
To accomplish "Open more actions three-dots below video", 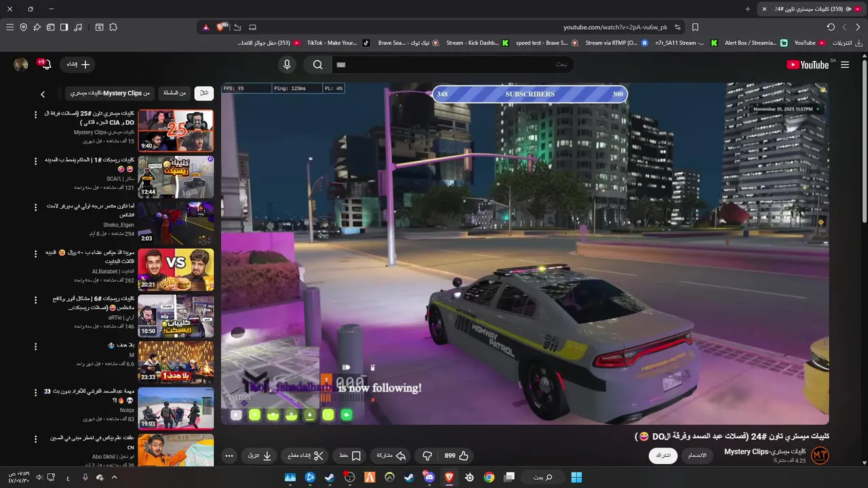I will [229, 456].
